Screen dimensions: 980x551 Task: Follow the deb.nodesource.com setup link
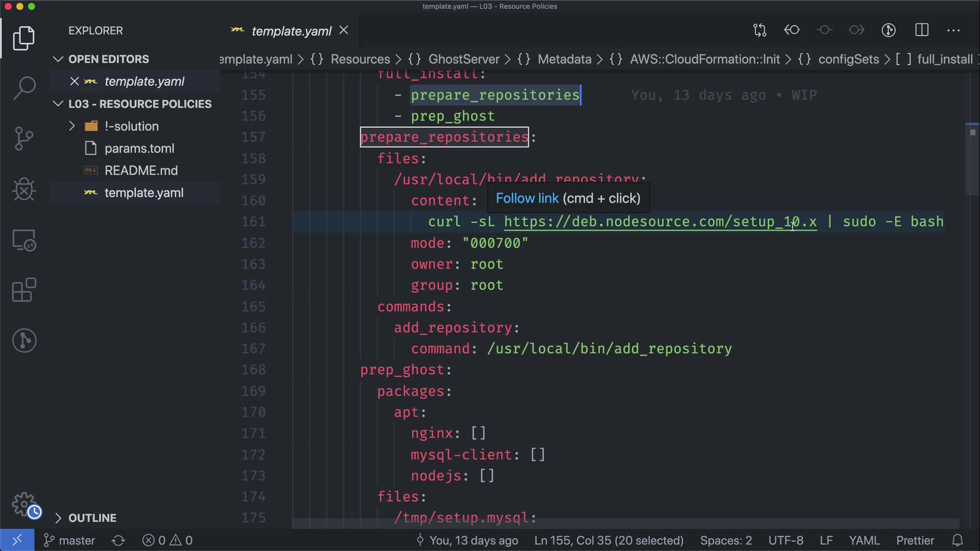pos(660,222)
